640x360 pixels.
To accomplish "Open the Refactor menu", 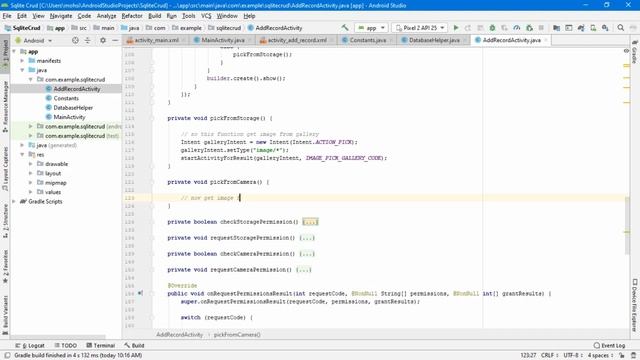I will point(132,16).
